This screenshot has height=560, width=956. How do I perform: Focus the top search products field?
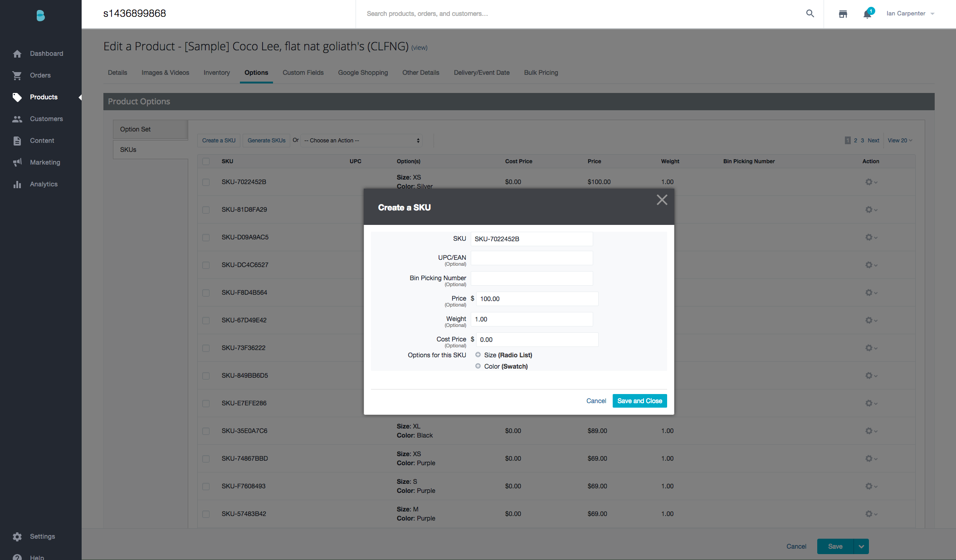click(x=583, y=14)
